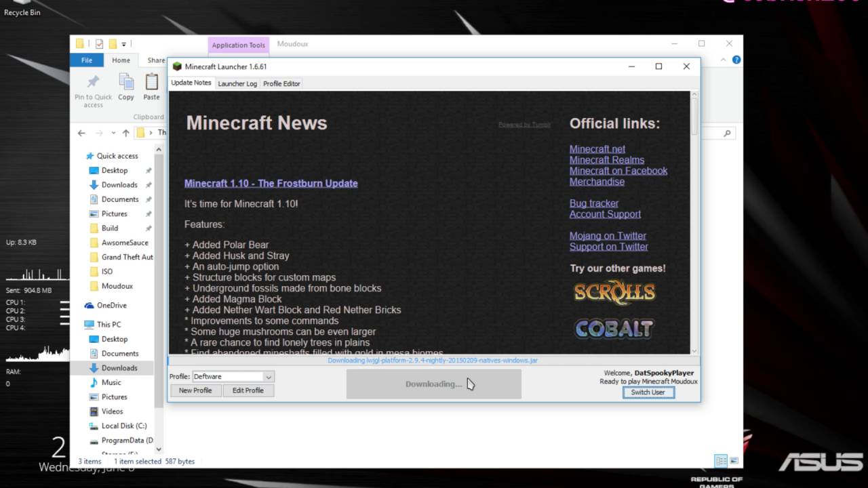Click New folder icon in Explorer title bar
This screenshot has width=868, height=488.
(x=113, y=44)
